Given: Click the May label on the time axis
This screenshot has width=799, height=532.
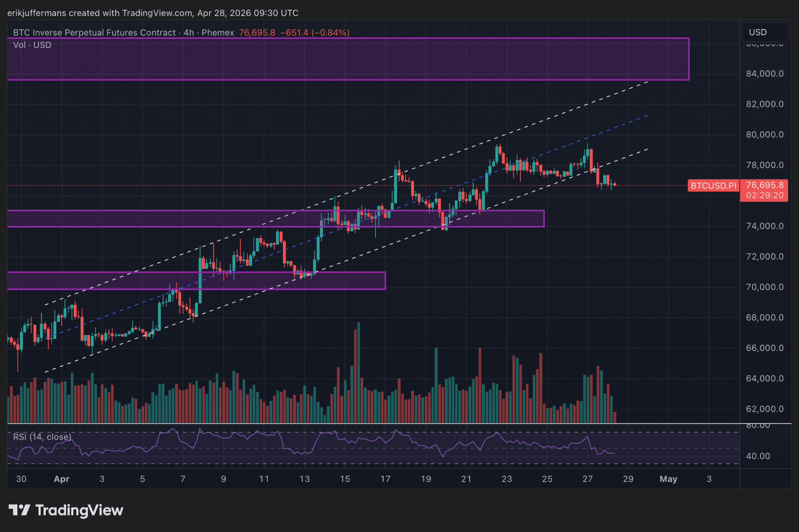Looking at the screenshot, I should [668, 479].
